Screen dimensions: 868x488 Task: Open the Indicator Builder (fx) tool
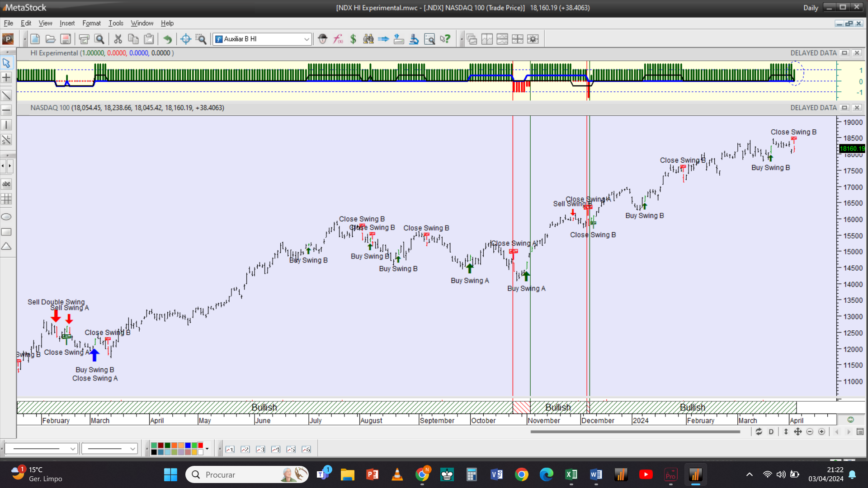338,39
